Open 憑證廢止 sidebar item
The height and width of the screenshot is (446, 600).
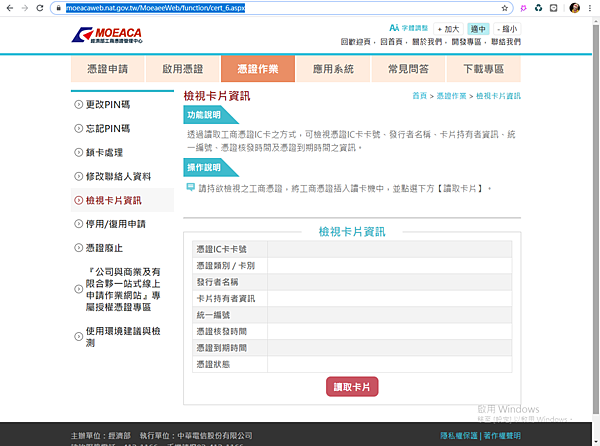(104, 248)
